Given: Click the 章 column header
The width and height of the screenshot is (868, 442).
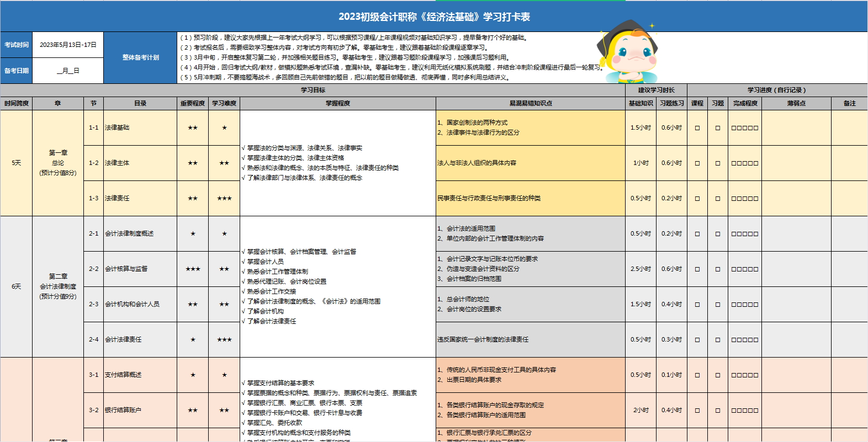Looking at the screenshot, I should (58, 103).
